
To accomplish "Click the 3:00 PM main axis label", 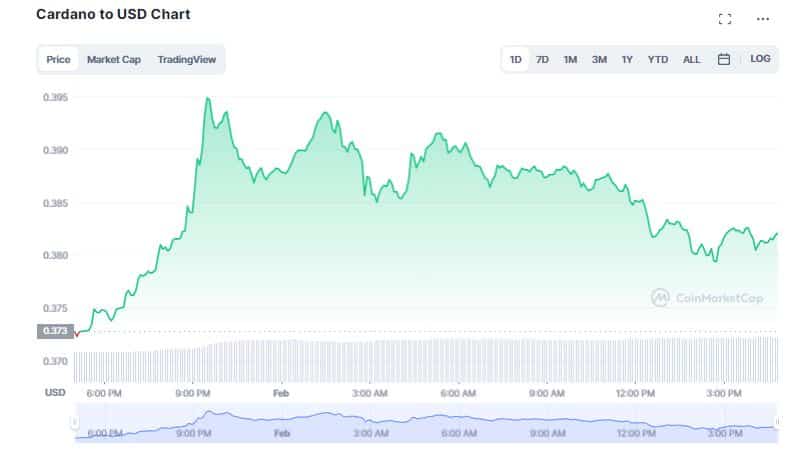I will click(723, 393).
